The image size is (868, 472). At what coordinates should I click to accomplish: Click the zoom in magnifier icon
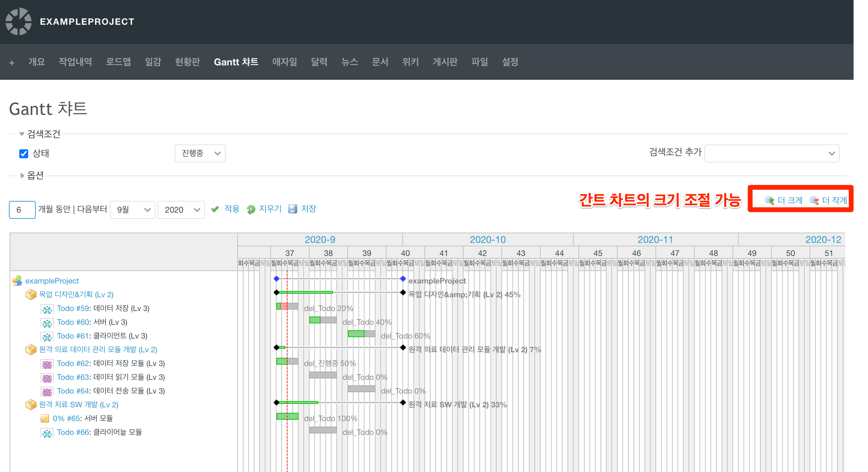point(769,200)
